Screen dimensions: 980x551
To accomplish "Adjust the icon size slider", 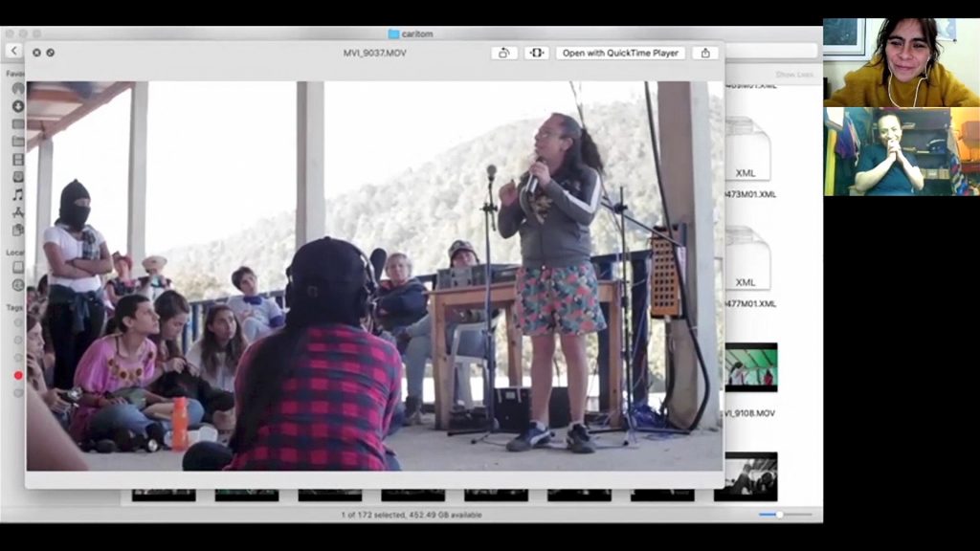I will pyautogui.click(x=779, y=515).
